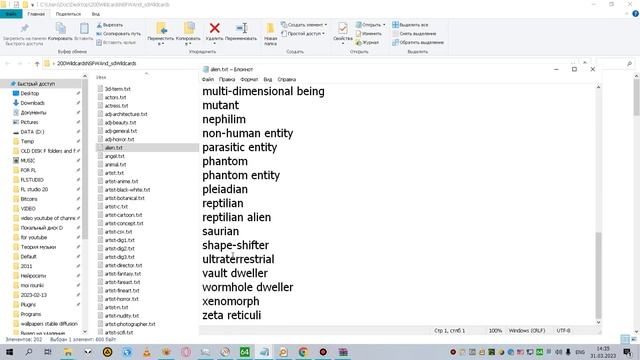The width and height of the screenshot is (640, 360).
Task: Select the MUSIC folder in navigation pane
Action: click(27, 160)
